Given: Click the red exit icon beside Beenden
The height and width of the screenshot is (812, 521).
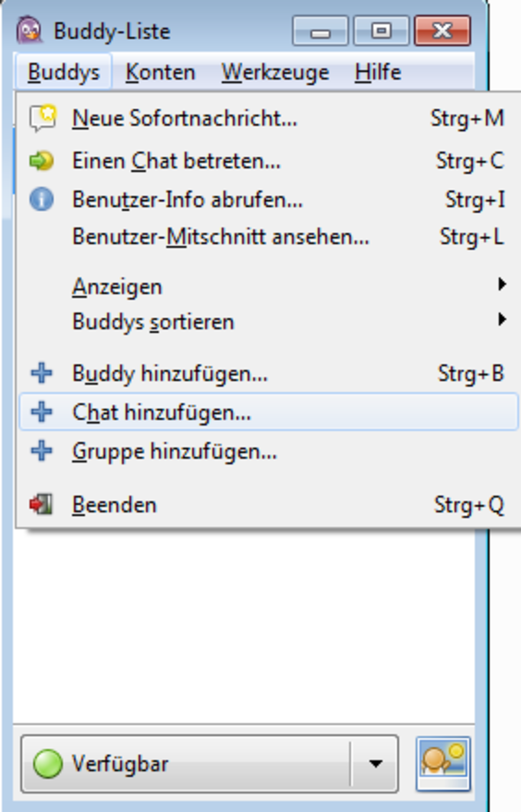Looking at the screenshot, I should (41, 504).
